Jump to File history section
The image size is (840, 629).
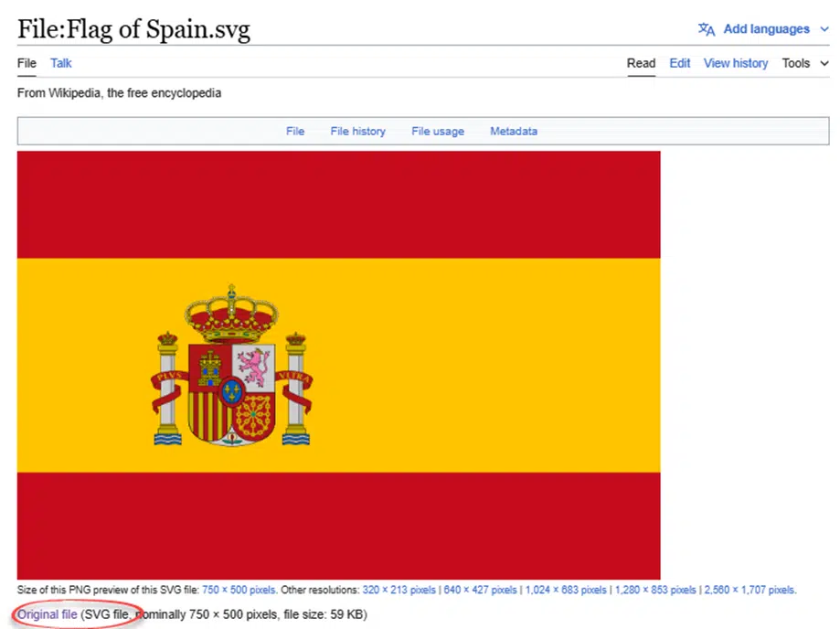point(358,132)
